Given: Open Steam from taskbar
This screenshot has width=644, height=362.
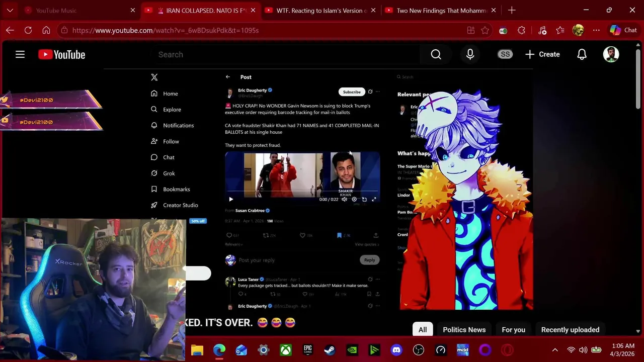Looking at the screenshot, I should coord(330,350).
